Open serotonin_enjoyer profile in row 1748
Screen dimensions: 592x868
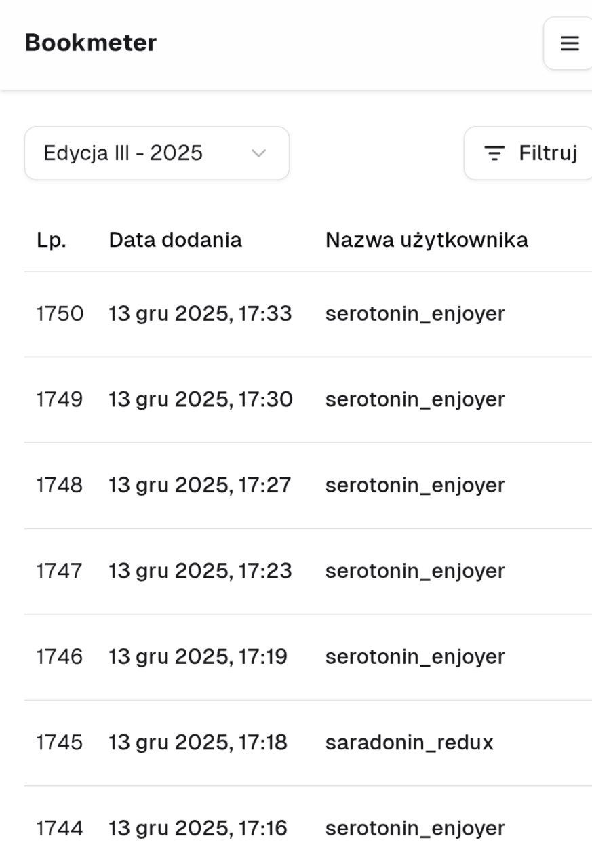pyautogui.click(x=415, y=486)
